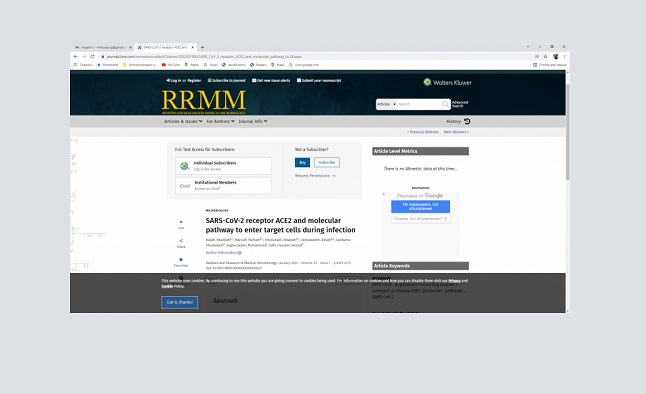Expand the For Authors menu

[x=220, y=121]
